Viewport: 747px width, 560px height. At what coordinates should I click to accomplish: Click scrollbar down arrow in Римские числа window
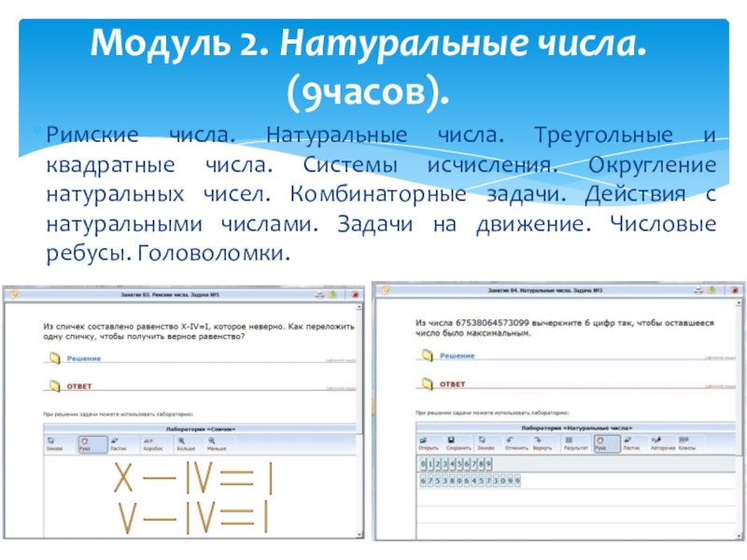click(x=359, y=535)
